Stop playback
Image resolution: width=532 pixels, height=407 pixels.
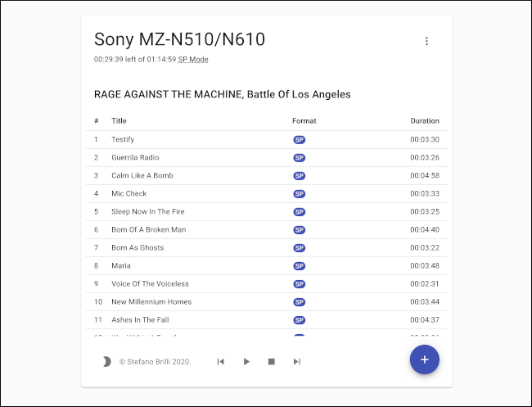tap(272, 362)
